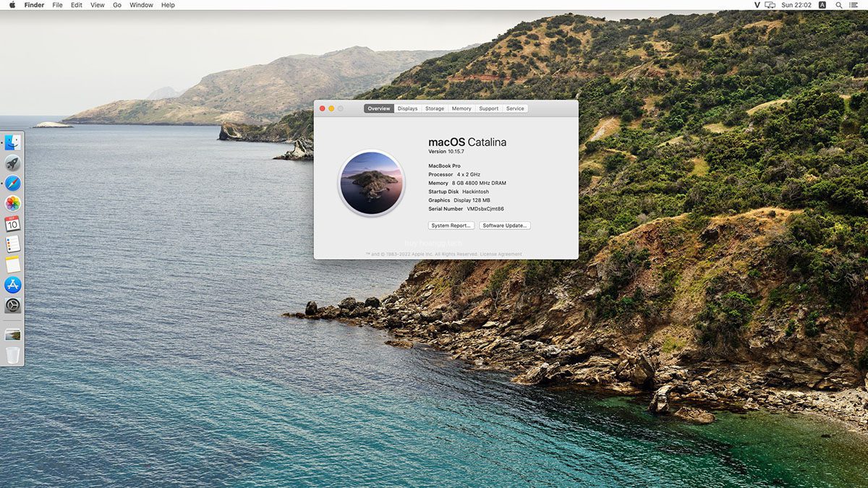Image resolution: width=868 pixels, height=488 pixels.
Task: Click the System Report... button
Action: (451, 226)
